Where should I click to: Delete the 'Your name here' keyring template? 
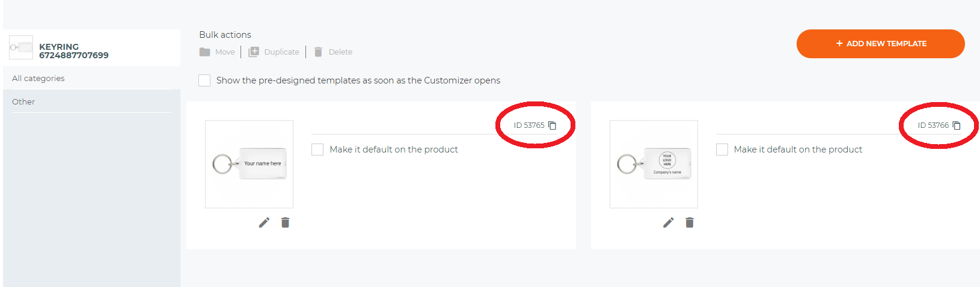[286, 223]
